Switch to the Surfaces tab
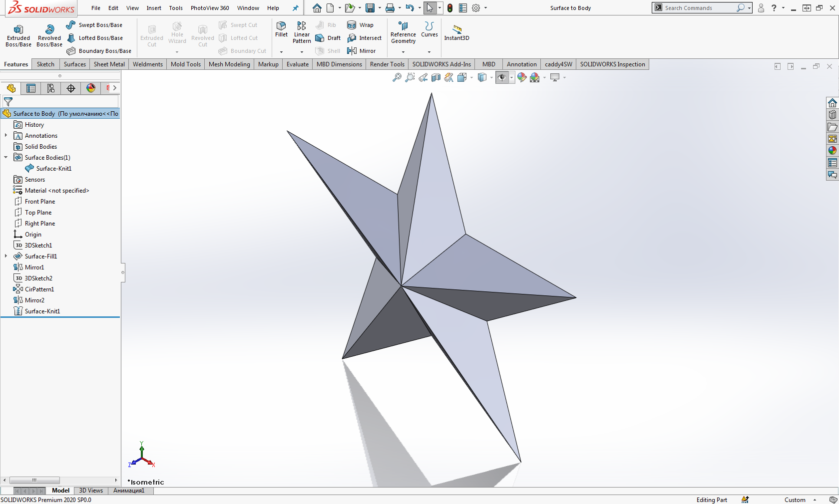 [x=74, y=64]
